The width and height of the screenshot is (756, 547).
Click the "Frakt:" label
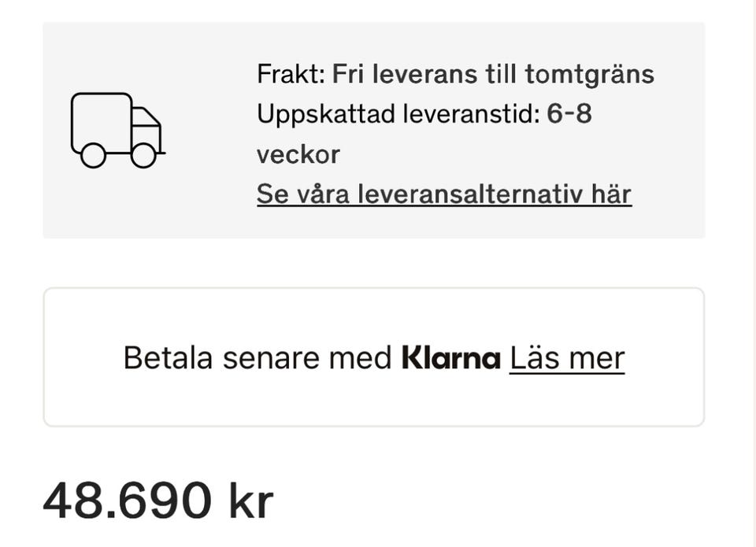291,75
